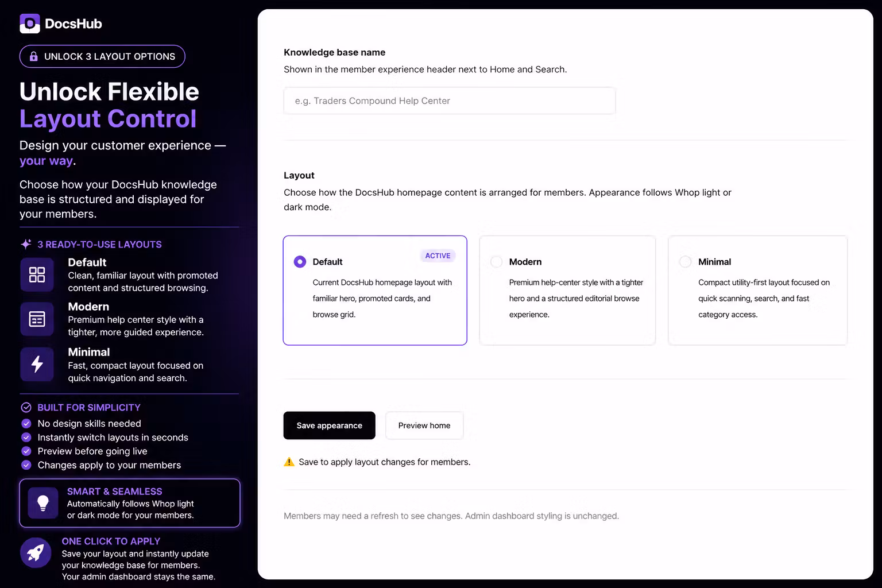
Task: Click the Minimal lightning bolt icon
Action: (x=37, y=364)
